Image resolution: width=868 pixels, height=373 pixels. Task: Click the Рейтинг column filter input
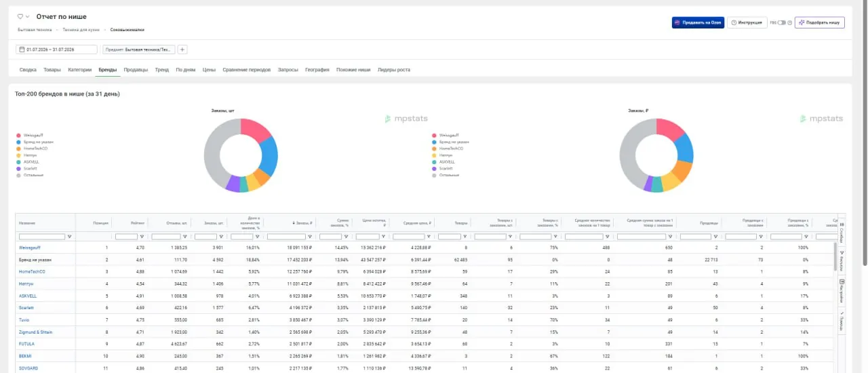pos(127,237)
